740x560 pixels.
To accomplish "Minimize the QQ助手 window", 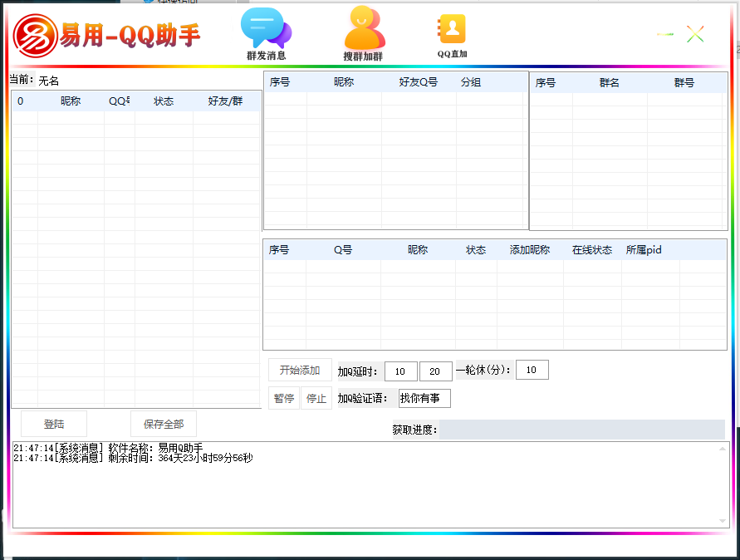I will (665, 34).
